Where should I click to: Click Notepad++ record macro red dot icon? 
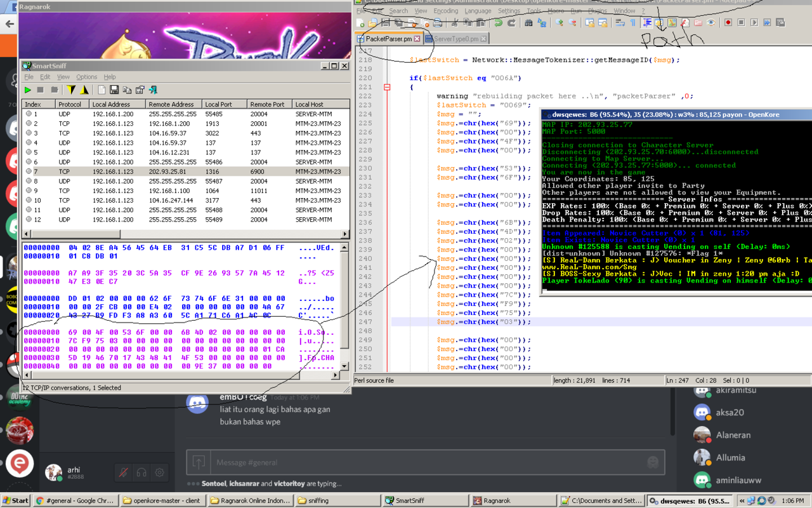point(728,23)
